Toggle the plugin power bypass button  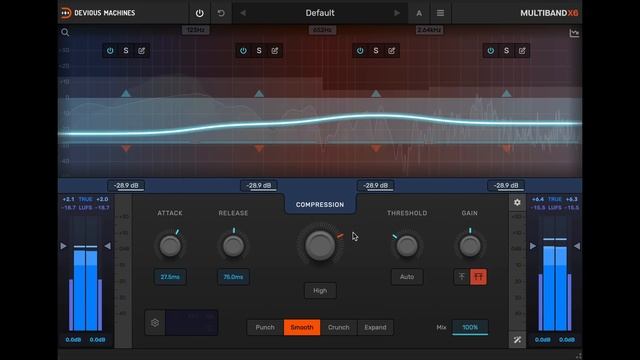pyautogui.click(x=199, y=13)
